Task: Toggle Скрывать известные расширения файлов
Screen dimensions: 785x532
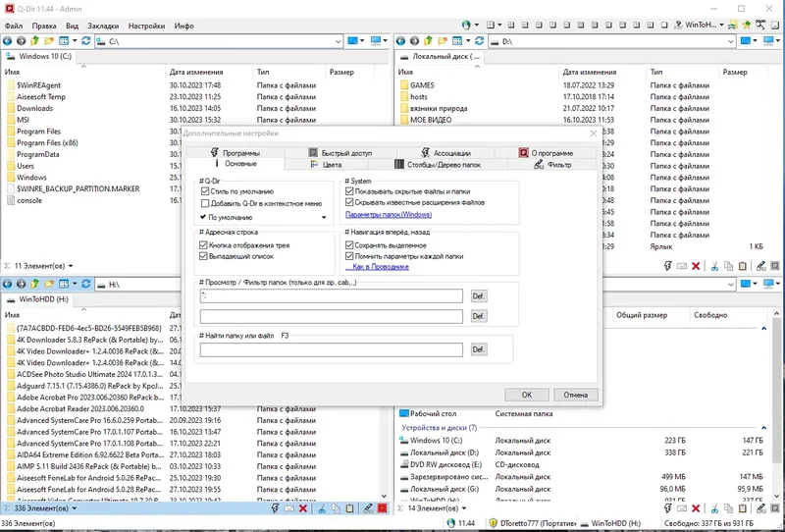Action: [349, 202]
